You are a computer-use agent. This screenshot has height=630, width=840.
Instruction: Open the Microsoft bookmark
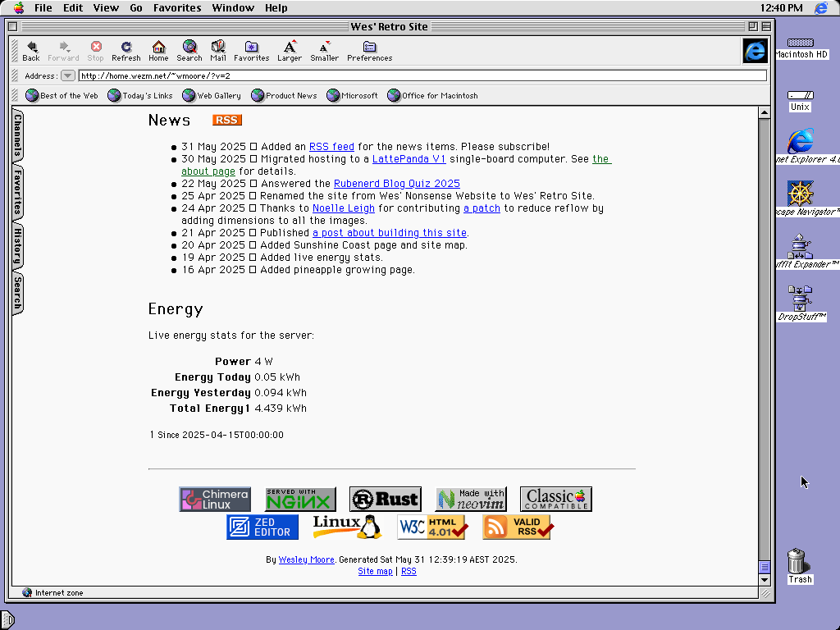coord(352,95)
